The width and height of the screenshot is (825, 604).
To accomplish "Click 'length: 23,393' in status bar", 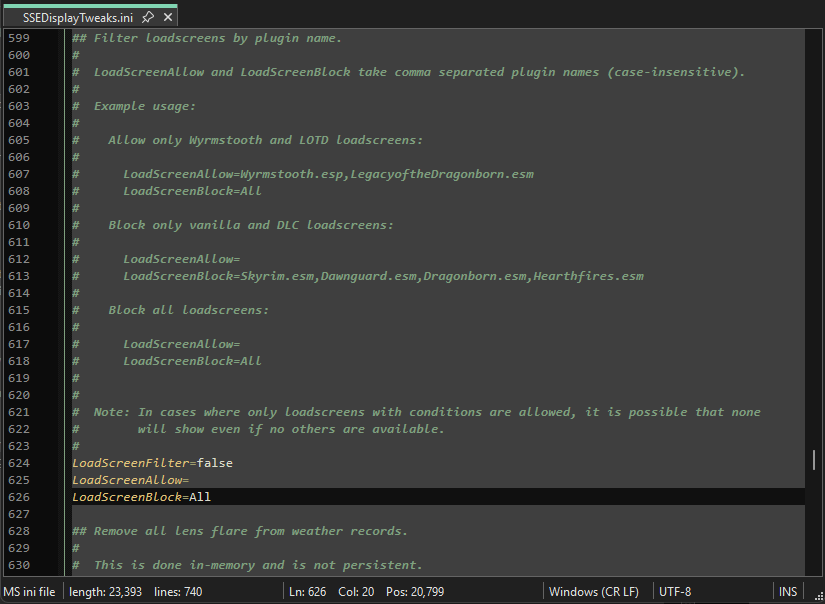I will pos(105,592).
